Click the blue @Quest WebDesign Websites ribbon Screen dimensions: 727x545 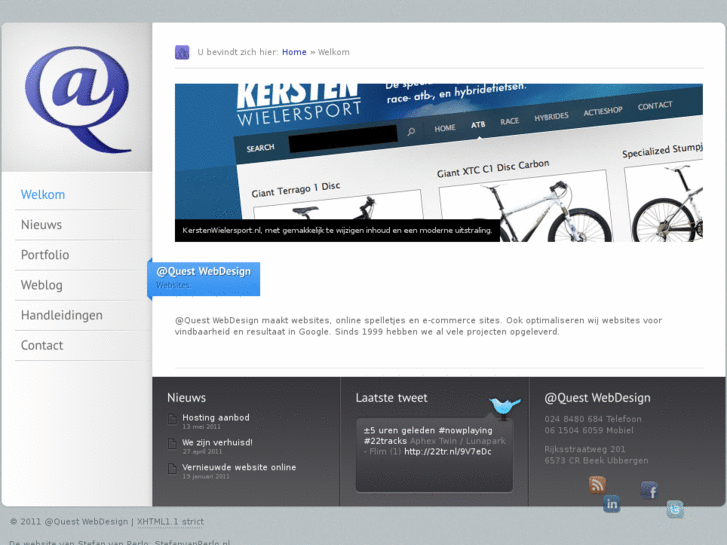[204, 279]
